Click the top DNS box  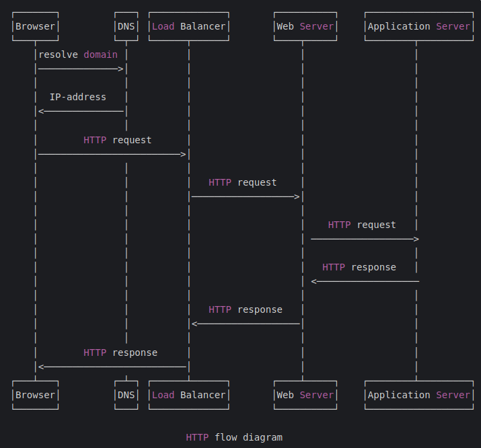click(126, 26)
